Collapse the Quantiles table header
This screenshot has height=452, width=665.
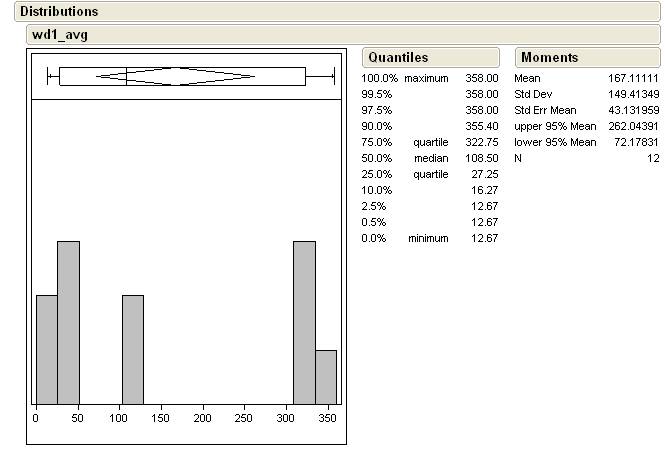(398, 58)
